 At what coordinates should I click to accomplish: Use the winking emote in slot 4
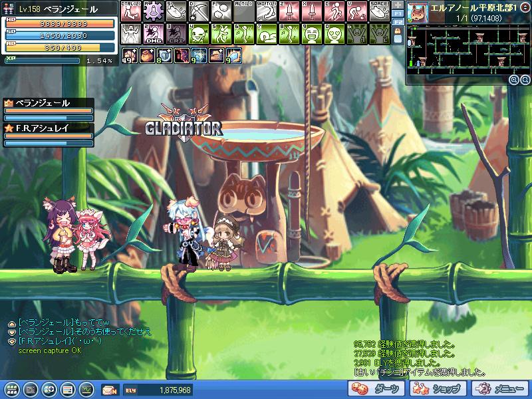[x=199, y=34]
